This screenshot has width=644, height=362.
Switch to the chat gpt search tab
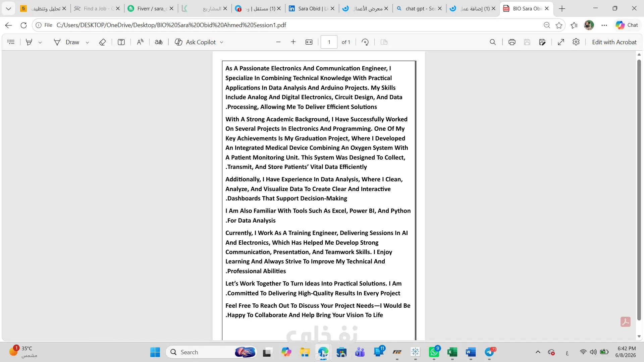[419, 8]
